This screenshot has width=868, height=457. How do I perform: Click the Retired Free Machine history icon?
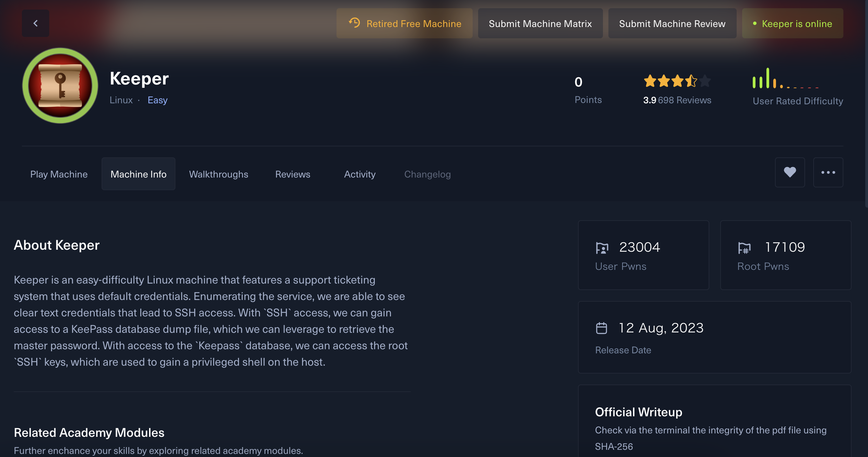(x=355, y=23)
